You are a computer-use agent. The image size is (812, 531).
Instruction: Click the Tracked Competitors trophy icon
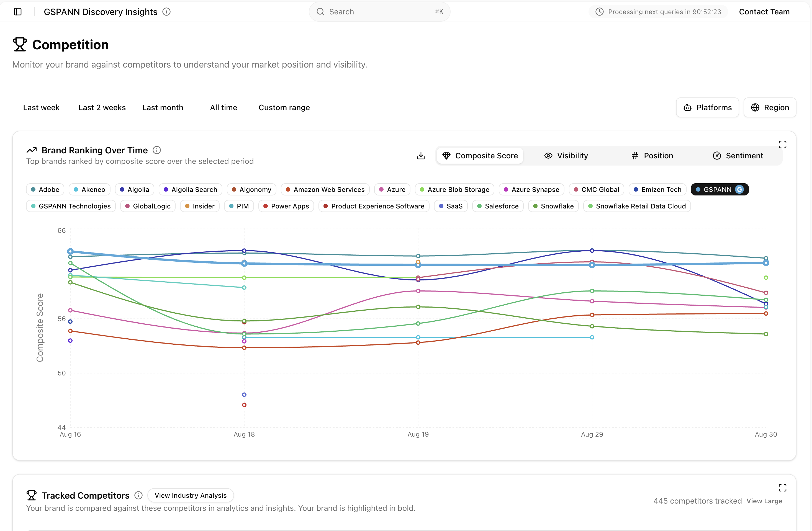pyautogui.click(x=32, y=495)
